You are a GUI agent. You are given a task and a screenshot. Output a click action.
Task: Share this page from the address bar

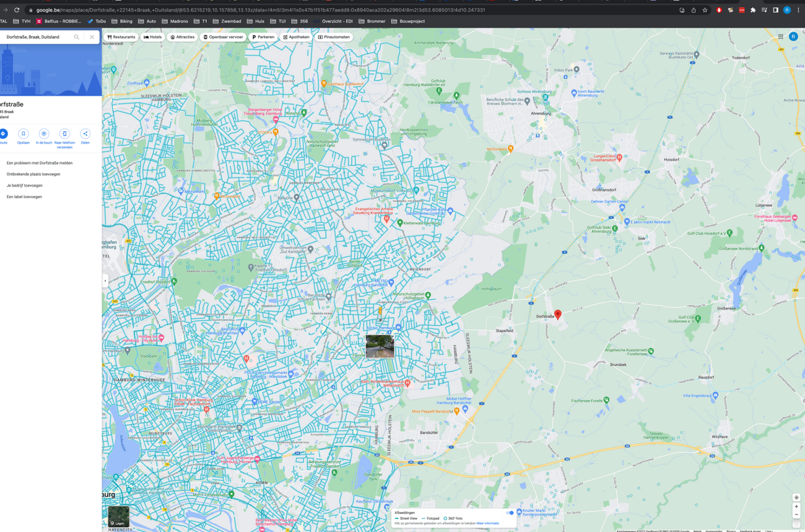694,10
